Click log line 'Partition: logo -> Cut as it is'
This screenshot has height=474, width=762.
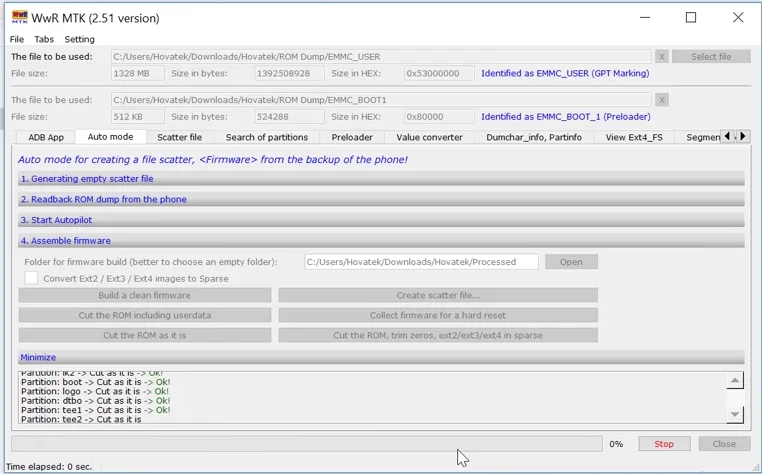[x=95, y=391]
